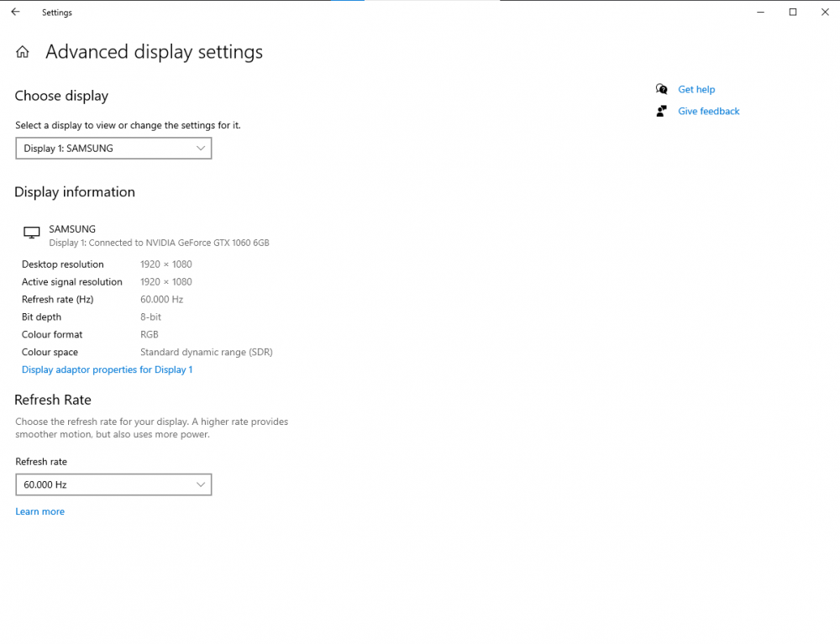Viewport: 840px width, 644px height.
Task: Open the Display 1: SAMSUNG dropdown
Action: pos(113,149)
